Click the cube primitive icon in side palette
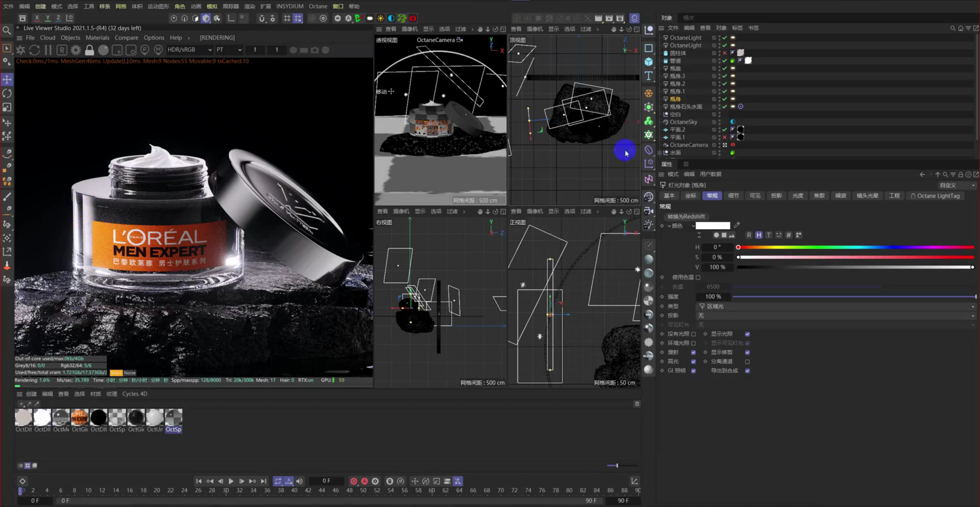Viewport: 980px width, 507px height. click(649, 62)
